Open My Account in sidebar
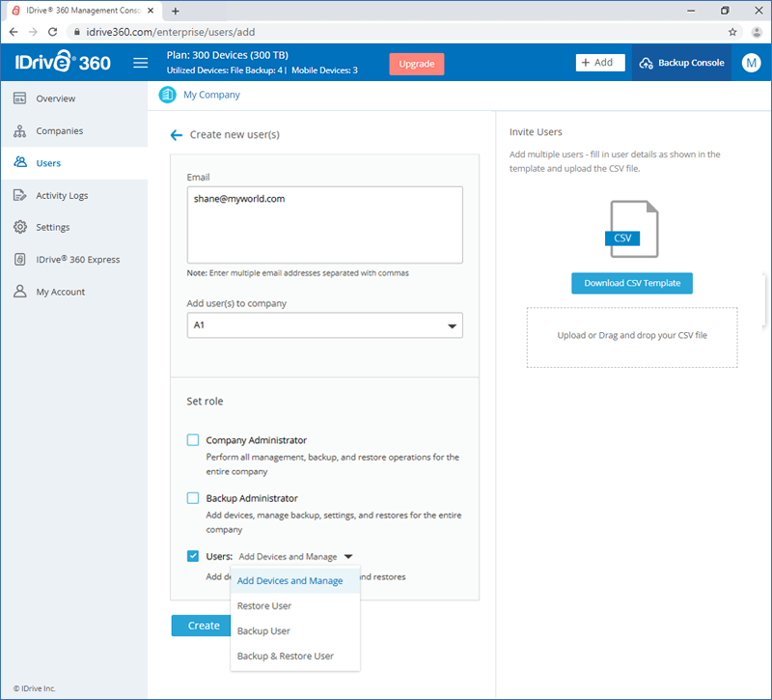 [x=74, y=292]
